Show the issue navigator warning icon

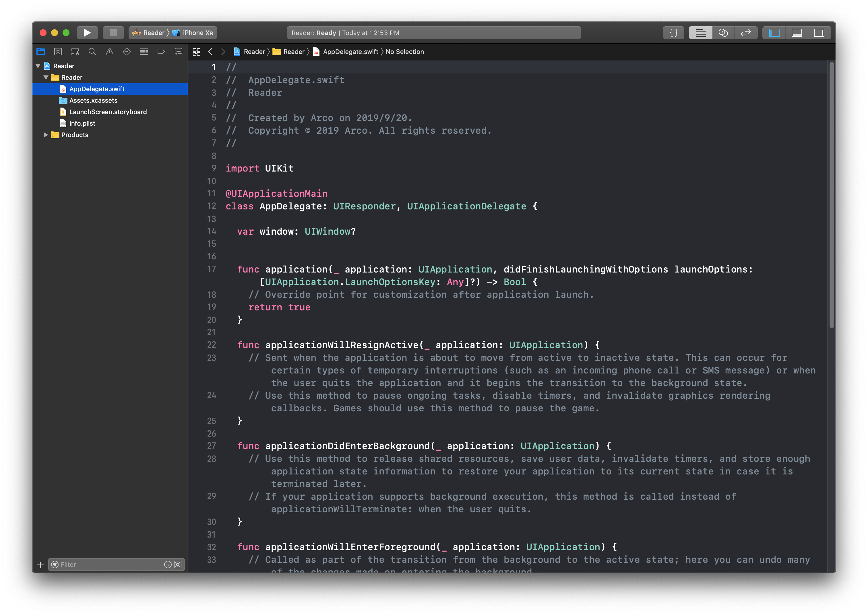coord(109,52)
